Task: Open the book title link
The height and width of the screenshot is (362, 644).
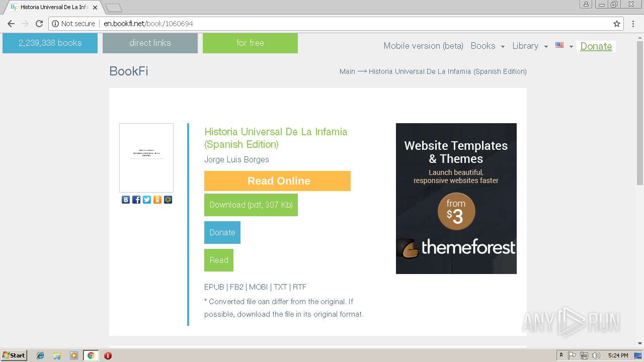Action: coord(276,138)
